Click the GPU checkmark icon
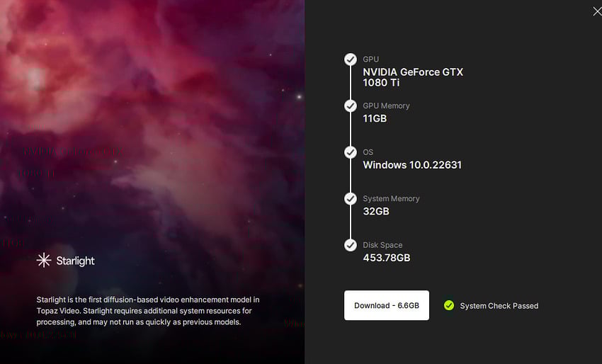The height and width of the screenshot is (364, 602). 350,59
